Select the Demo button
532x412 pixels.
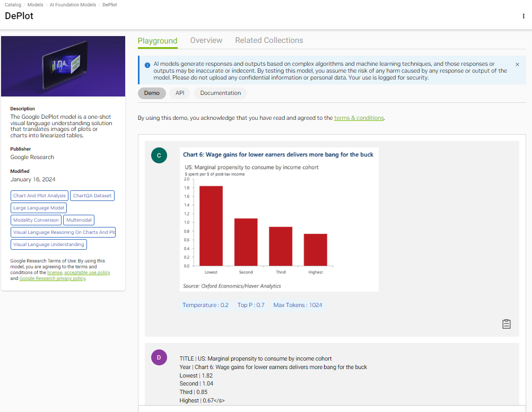point(151,93)
